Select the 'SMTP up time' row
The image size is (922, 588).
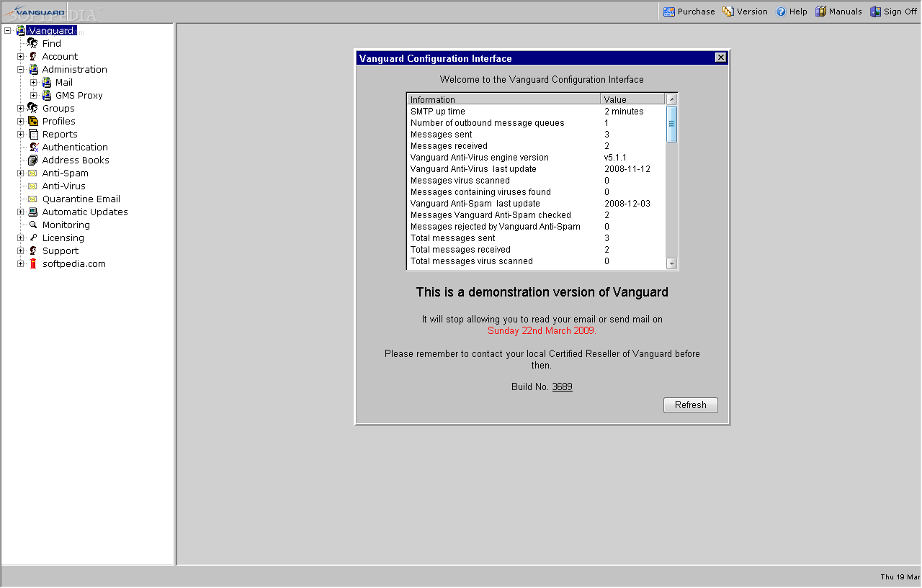537,112
